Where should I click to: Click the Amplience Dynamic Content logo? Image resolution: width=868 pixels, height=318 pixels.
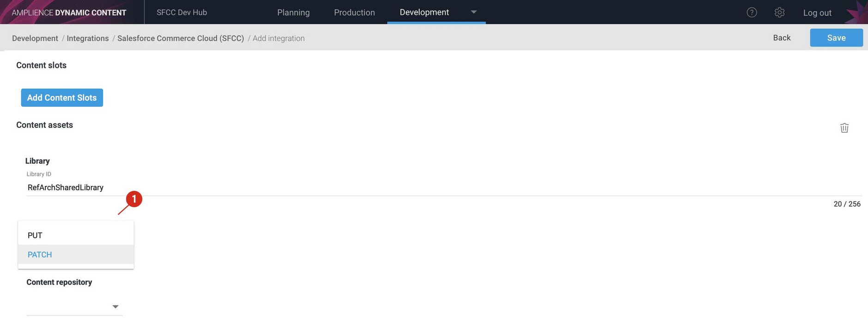(69, 12)
